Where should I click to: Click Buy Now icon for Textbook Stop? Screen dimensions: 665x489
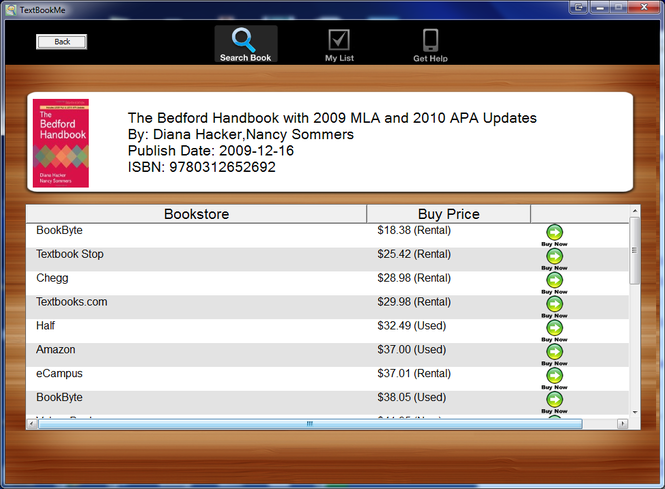554,257
